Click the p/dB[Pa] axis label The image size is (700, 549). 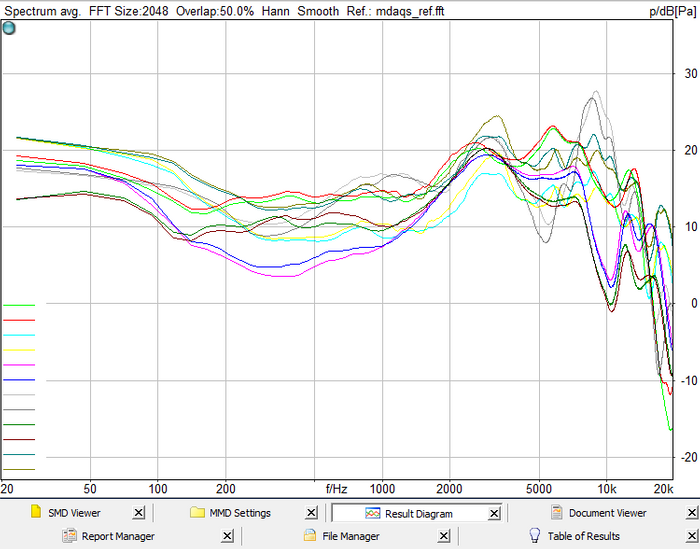coord(672,12)
